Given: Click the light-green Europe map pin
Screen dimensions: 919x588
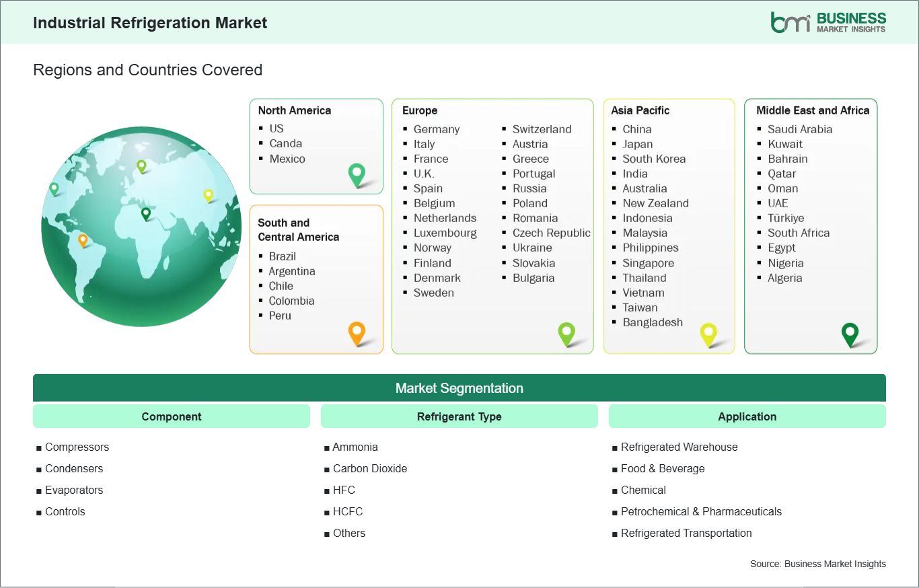Looking at the screenshot, I should (x=567, y=333).
